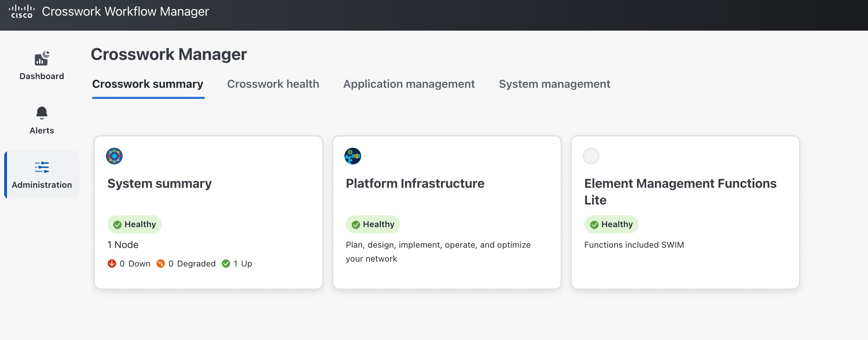Open the Platform Infrastructure card title
The image size is (868, 340).
(415, 184)
